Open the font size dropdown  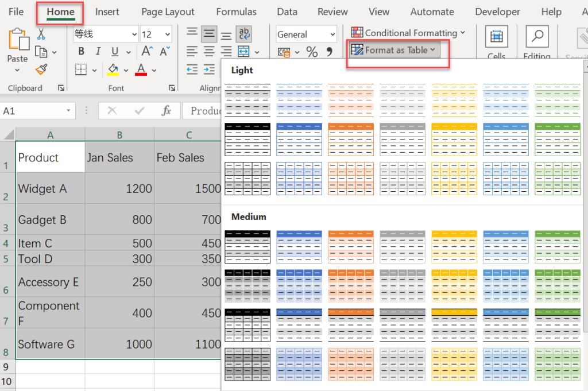pos(167,34)
